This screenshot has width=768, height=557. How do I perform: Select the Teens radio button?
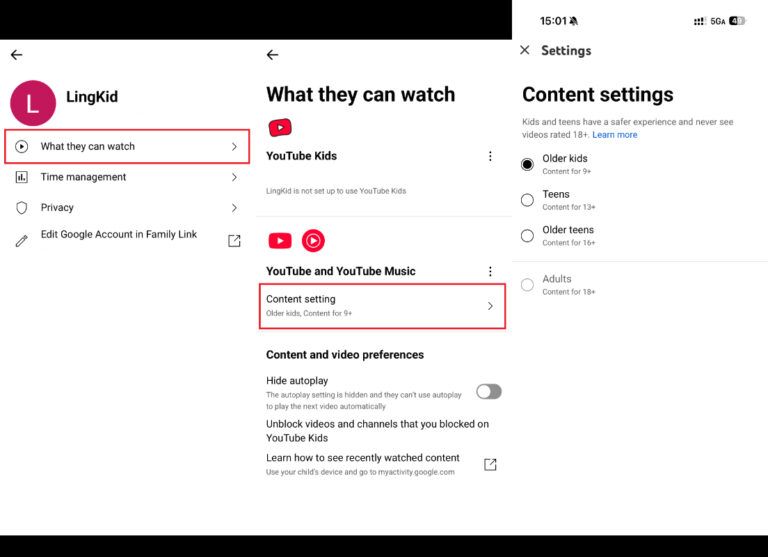(527, 200)
